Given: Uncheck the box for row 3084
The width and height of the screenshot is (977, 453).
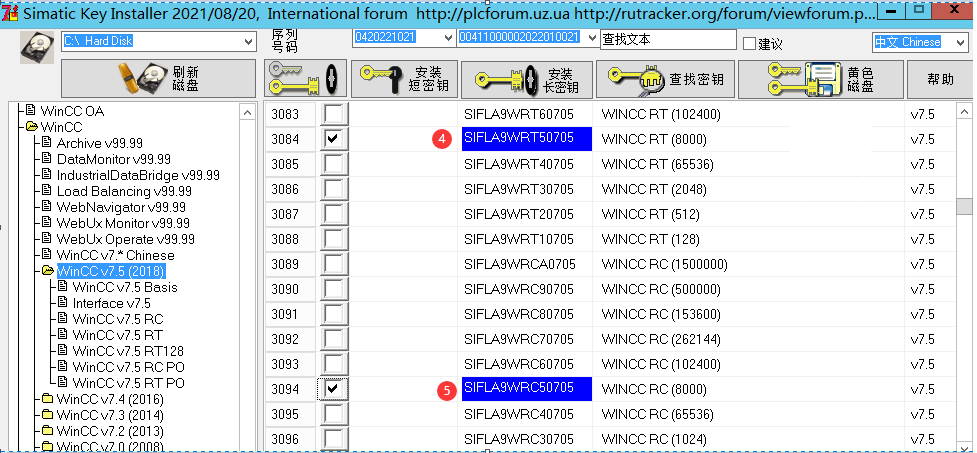Looking at the screenshot, I should 333,139.
